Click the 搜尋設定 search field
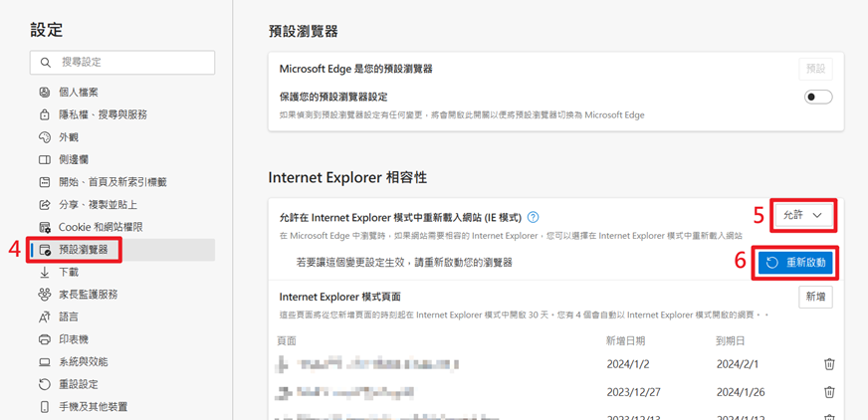The image size is (868, 420). click(122, 62)
